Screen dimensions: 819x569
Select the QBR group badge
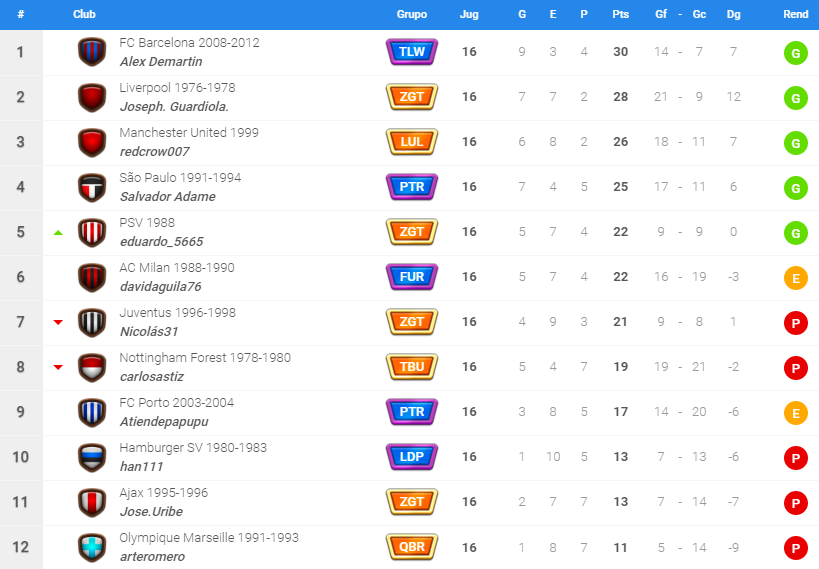(x=412, y=547)
